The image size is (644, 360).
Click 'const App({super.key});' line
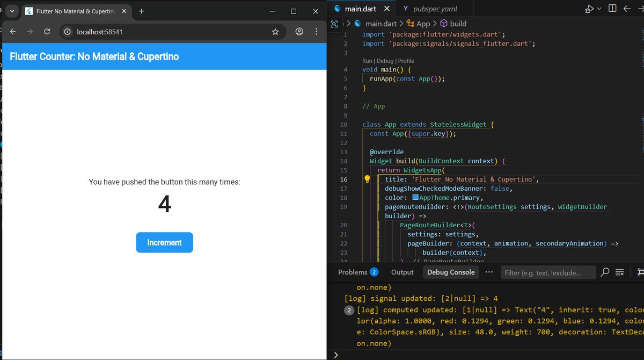click(413, 134)
